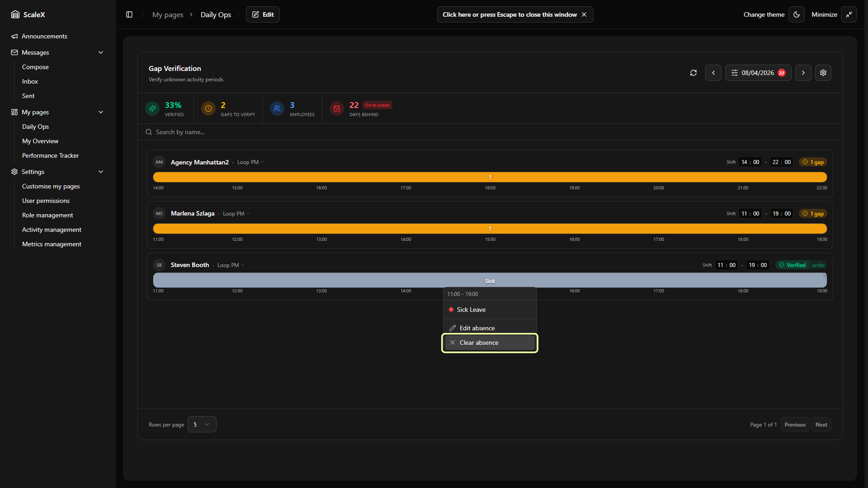Go to previous day arrow
This screenshot has height=488, width=868.
point(713,73)
